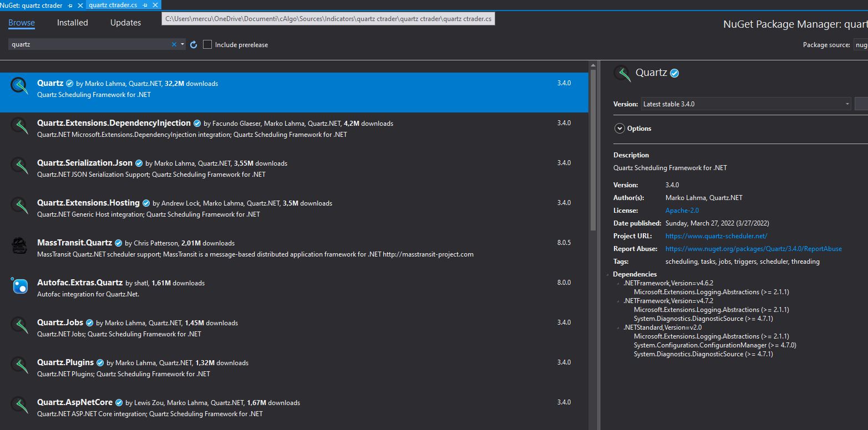Click verified badge next to Quartz.AspNetCore
This screenshot has width=868, height=430.
[x=119, y=402]
